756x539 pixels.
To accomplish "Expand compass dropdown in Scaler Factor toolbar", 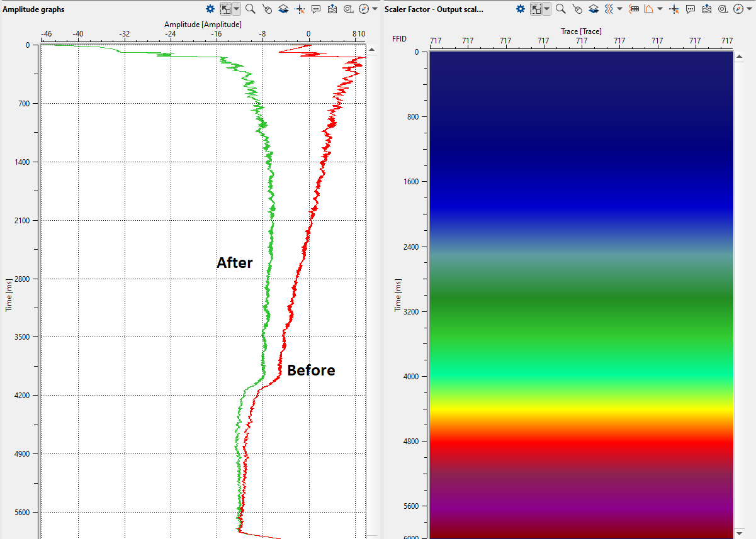I will click(749, 9).
